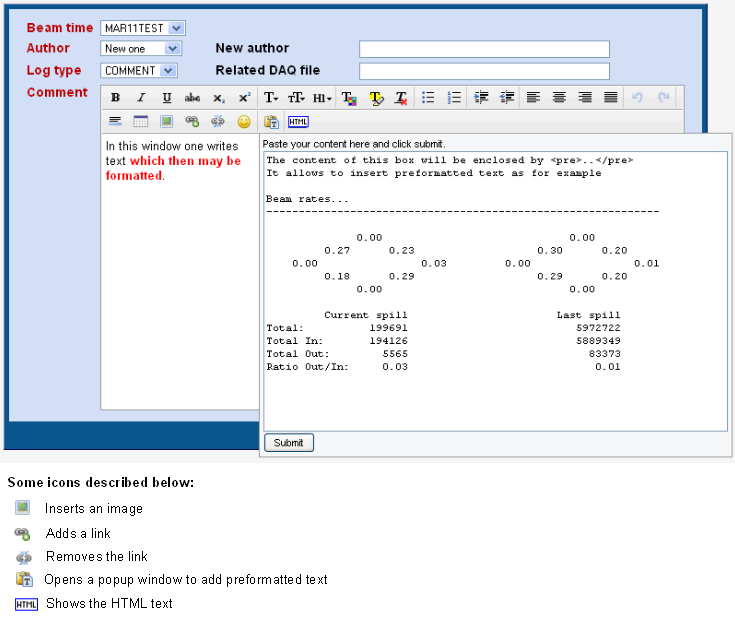Click the remove link toolbar icon
The height and width of the screenshot is (620, 735).
pyautogui.click(x=218, y=122)
